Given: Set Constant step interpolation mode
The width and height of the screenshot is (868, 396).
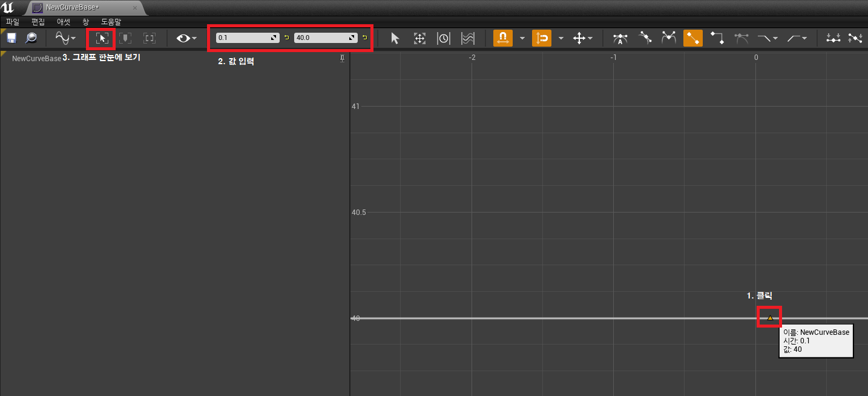Looking at the screenshot, I should tap(717, 38).
